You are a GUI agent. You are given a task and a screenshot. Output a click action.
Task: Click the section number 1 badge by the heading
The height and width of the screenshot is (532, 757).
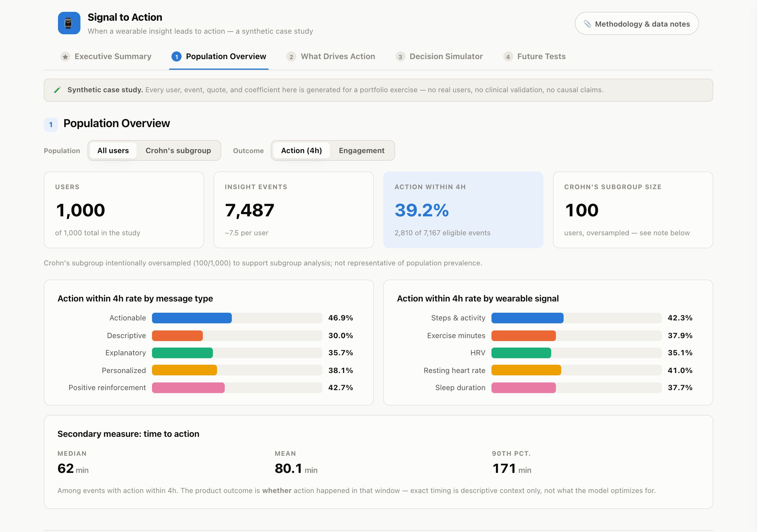pos(51,125)
